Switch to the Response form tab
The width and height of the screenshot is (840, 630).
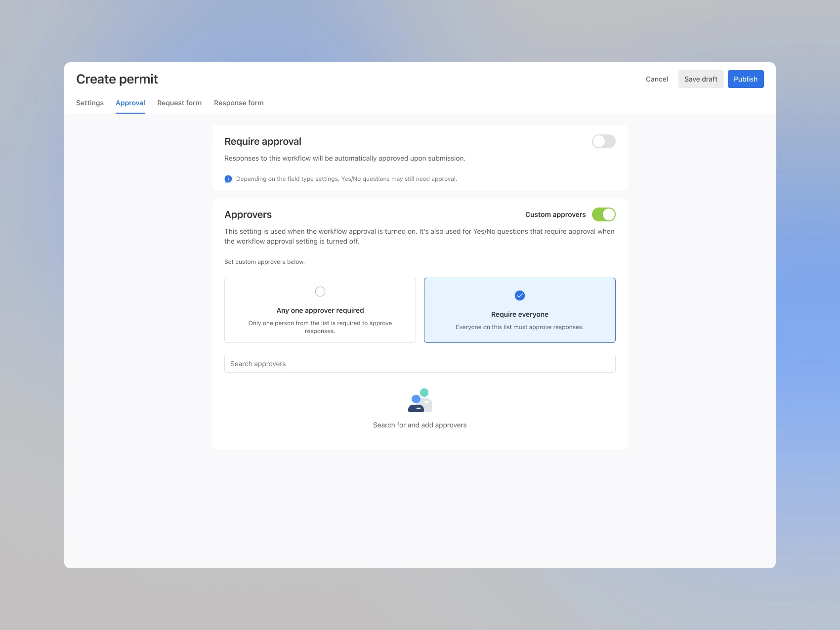pyautogui.click(x=239, y=103)
